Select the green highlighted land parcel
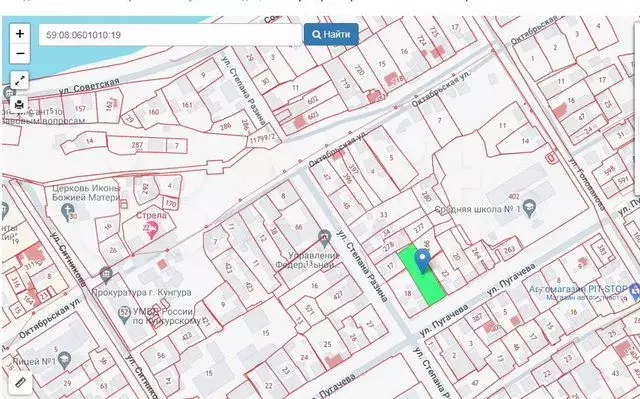Screen dimensions: 640x399 [x=422, y=275]
